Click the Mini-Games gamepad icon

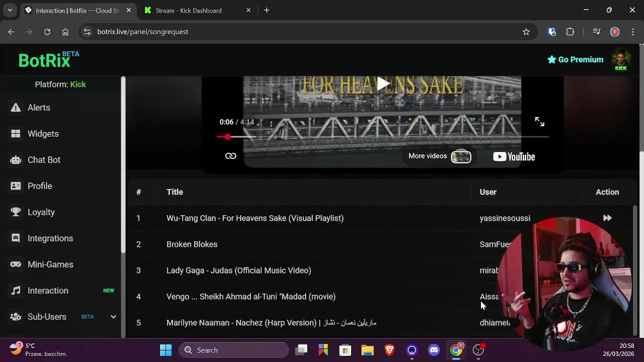pyautogui.click(x=16, y=264)
